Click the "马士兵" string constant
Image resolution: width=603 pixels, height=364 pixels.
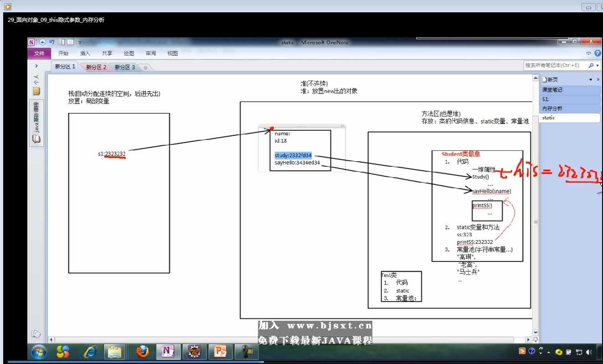[x=469, y=272]
